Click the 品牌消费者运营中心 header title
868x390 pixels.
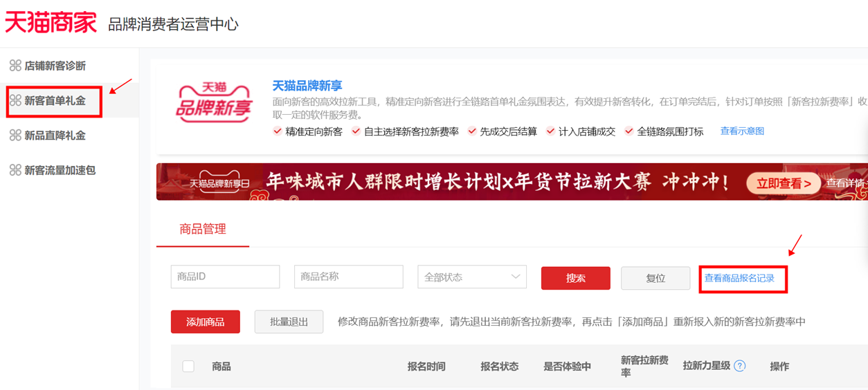click(173, 24)
